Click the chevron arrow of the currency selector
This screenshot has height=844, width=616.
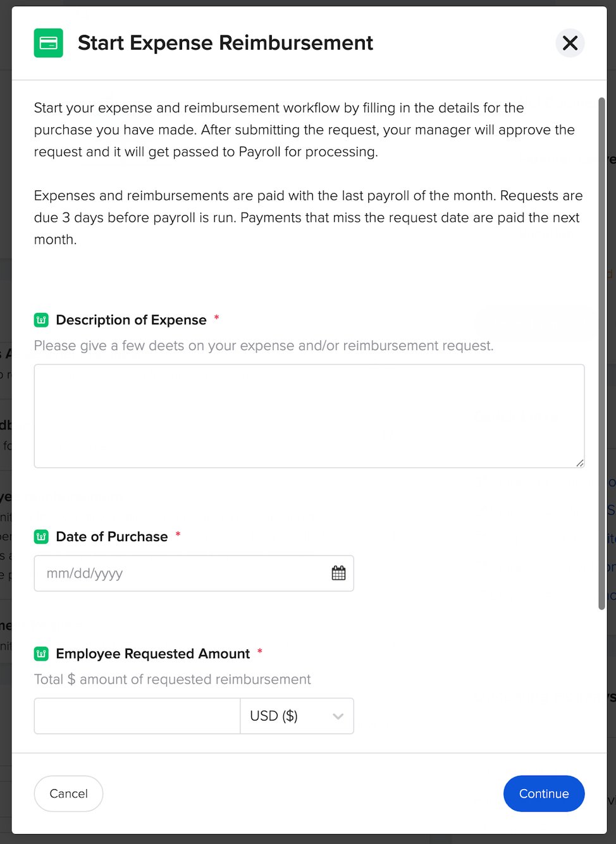coord(338,716)
